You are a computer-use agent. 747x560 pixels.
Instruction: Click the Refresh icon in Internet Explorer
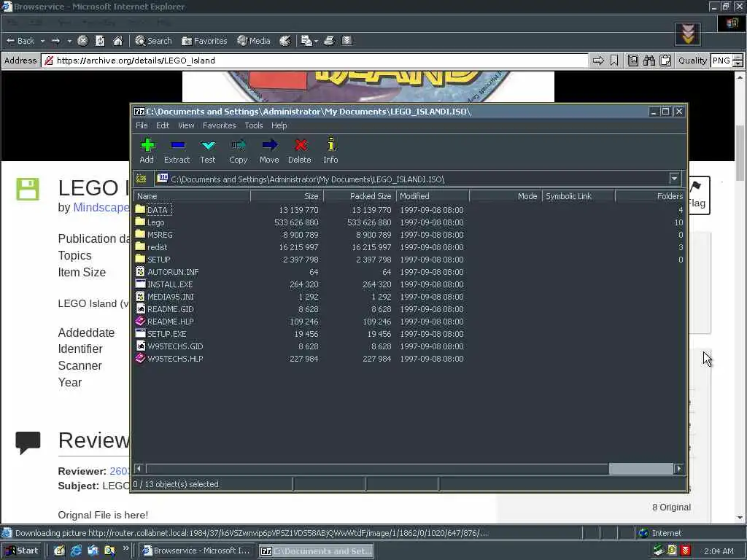coord(100,41)
